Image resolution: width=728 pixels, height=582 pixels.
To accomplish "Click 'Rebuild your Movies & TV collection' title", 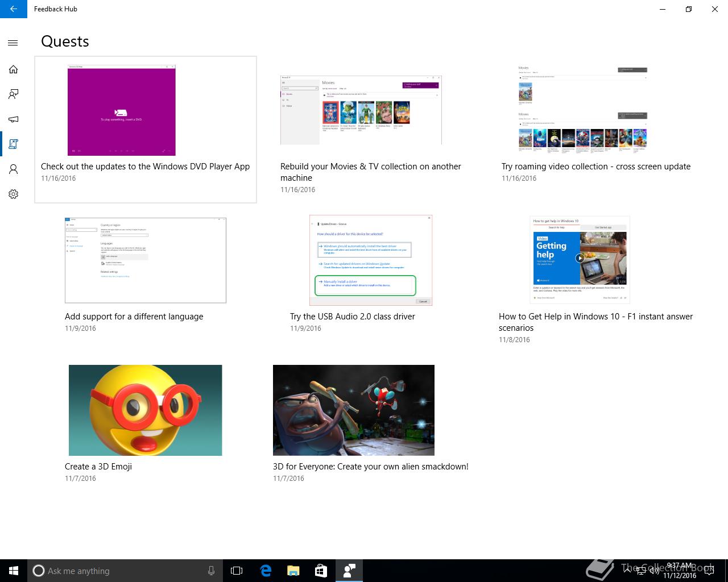I will pos(371,172).
